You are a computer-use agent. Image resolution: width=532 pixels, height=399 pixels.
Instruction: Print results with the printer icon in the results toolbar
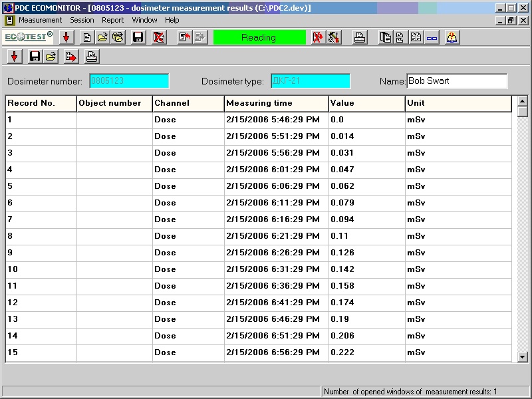pos(92,57)
